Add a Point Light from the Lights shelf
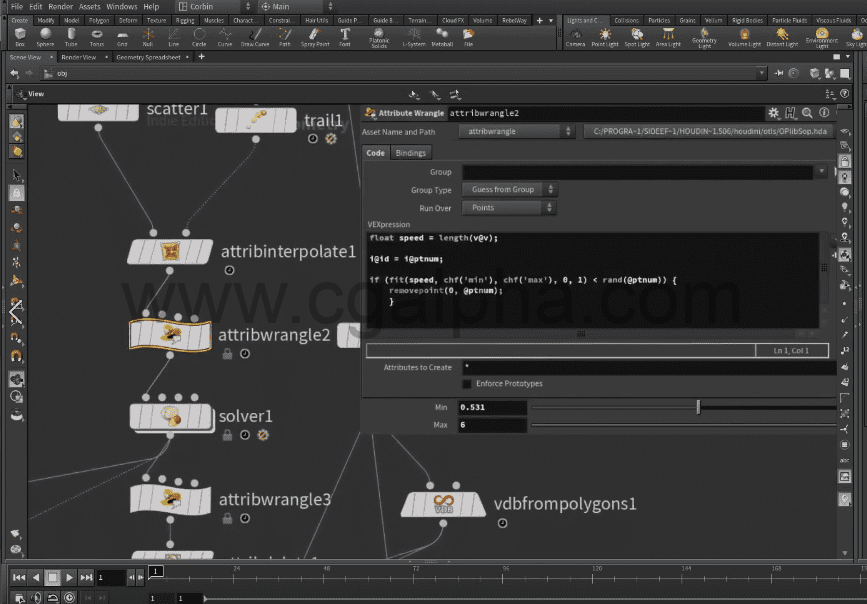Image resolution: width=867 pixels, height=604 pixels. [604, 35]
